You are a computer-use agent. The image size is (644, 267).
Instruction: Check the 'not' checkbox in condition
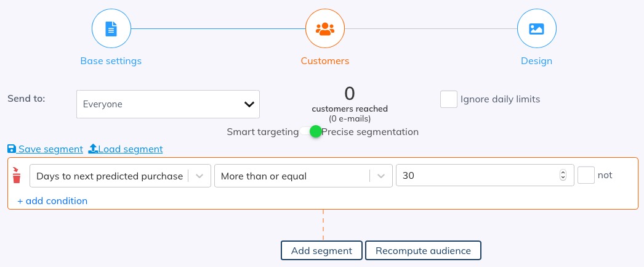point(586,175)
